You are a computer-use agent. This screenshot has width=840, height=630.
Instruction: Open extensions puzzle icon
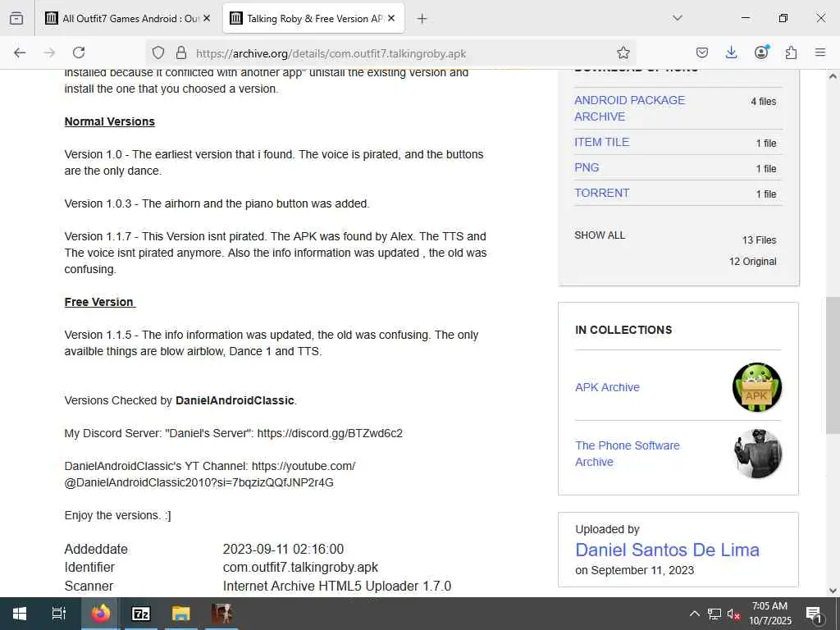[x=791, y=52]
